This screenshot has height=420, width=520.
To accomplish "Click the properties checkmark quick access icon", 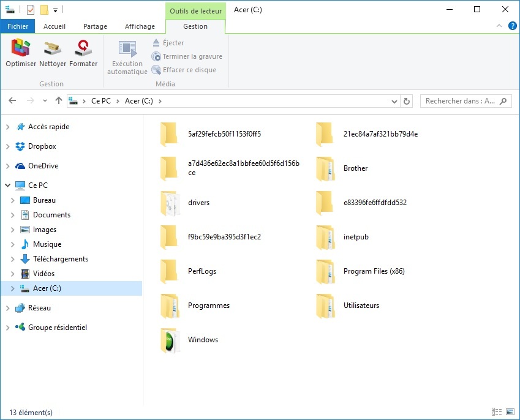I will click(x=31, y=10).
